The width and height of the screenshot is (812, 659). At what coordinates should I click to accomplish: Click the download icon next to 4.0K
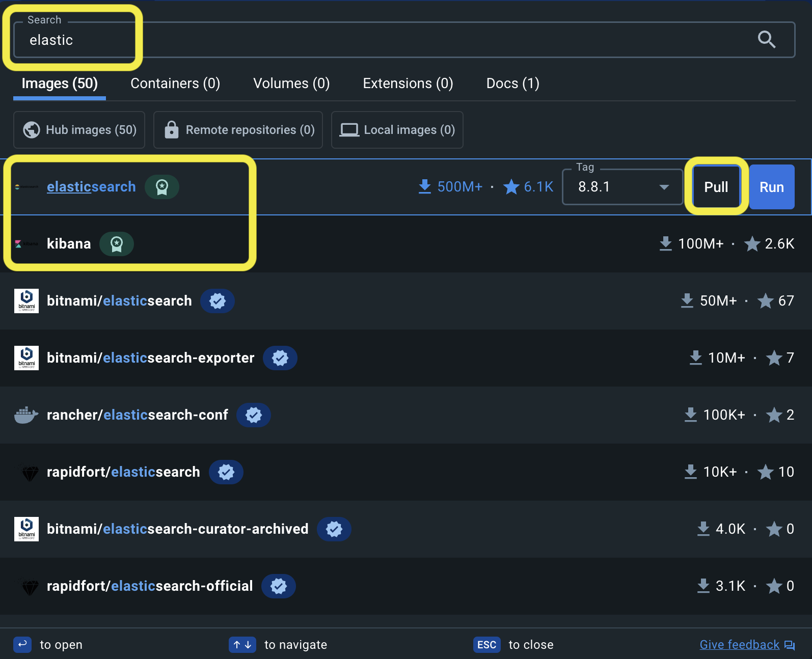pyautogui.click(x=703, y=529)
